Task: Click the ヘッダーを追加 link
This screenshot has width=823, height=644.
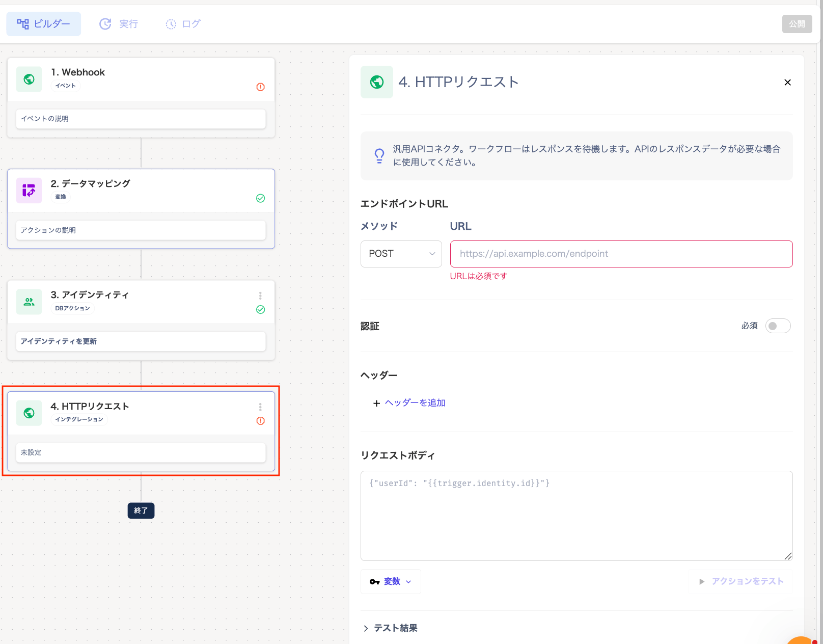Action: coord(415,403)
